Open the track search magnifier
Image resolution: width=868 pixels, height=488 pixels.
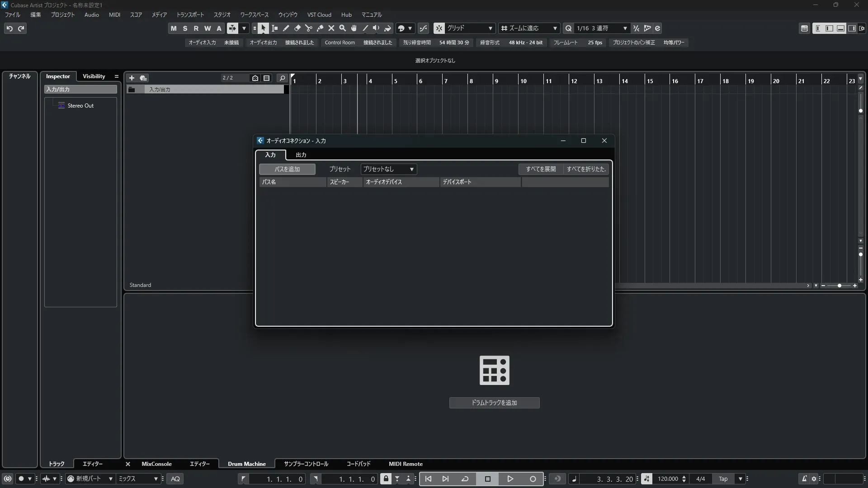point(282,78)
